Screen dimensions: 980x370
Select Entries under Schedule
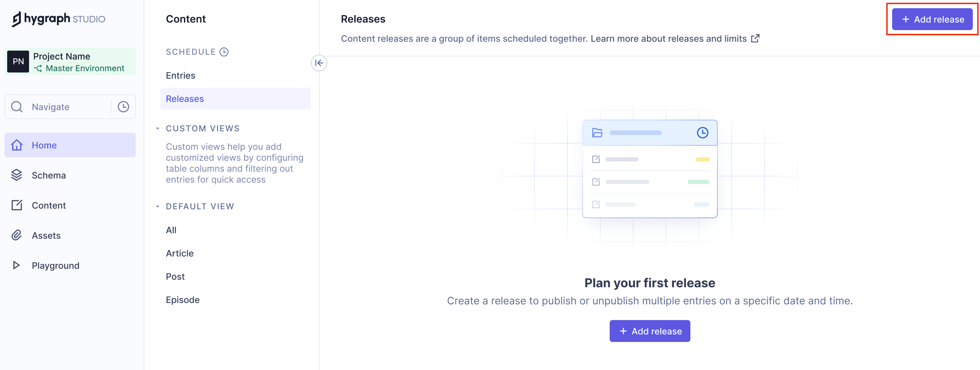tap(180, 75)
